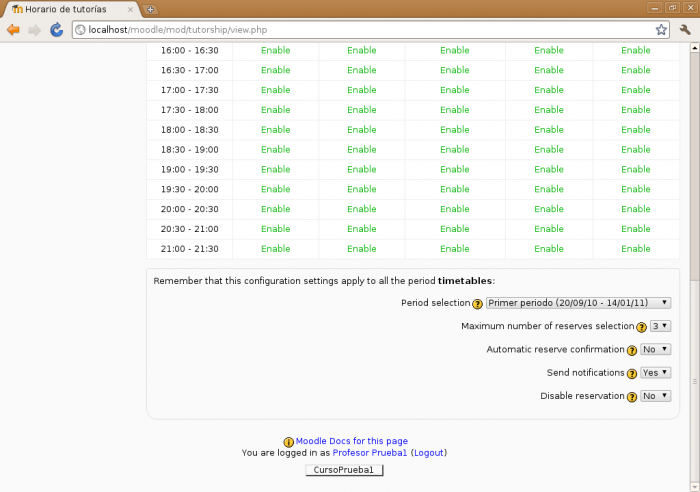The width and height of the screenshot is (700, 492).
Task: Click the 20:00 - 20:30 time cell
Action: 190,209
